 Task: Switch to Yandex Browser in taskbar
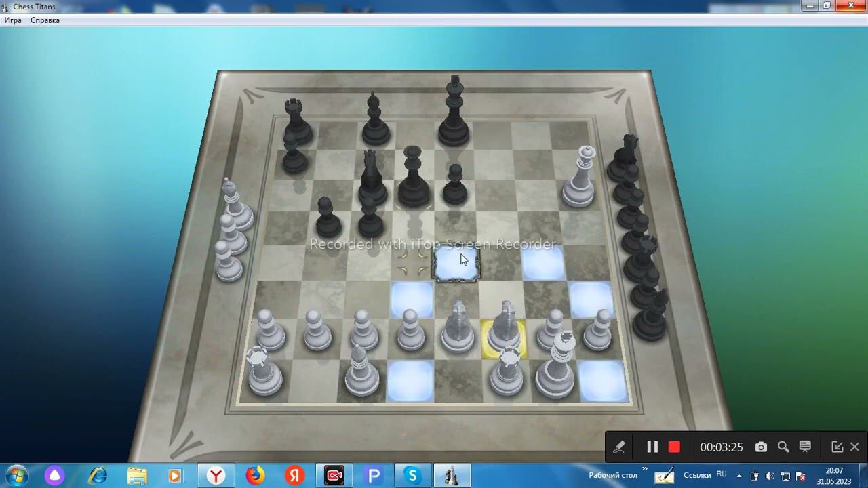pyautogui.click(x=216, y=476)
